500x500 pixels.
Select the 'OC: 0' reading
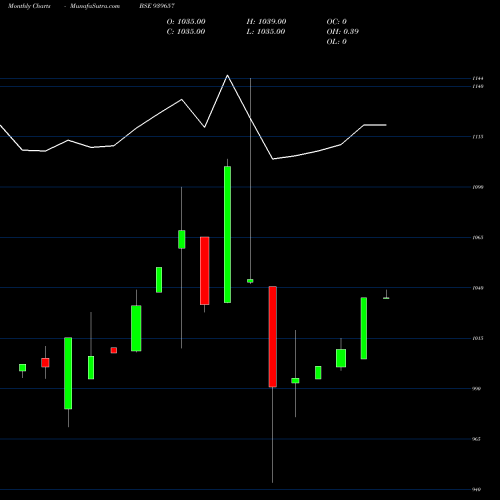[x=337, y=21]
